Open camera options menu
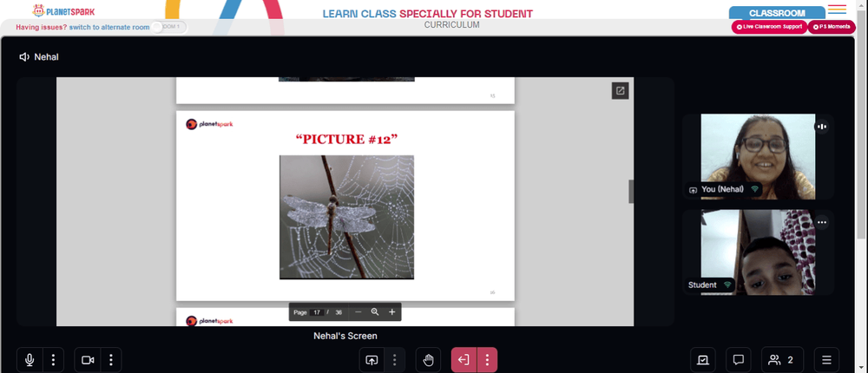 point(111,360)
